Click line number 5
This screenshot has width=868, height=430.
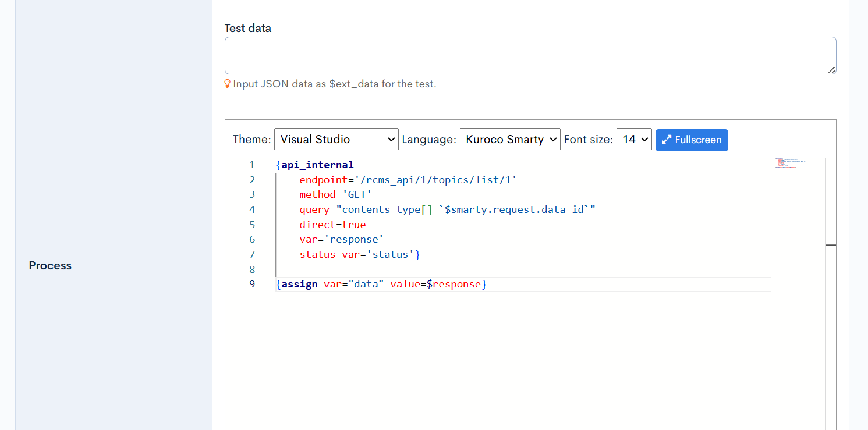[x=252, y=224]
